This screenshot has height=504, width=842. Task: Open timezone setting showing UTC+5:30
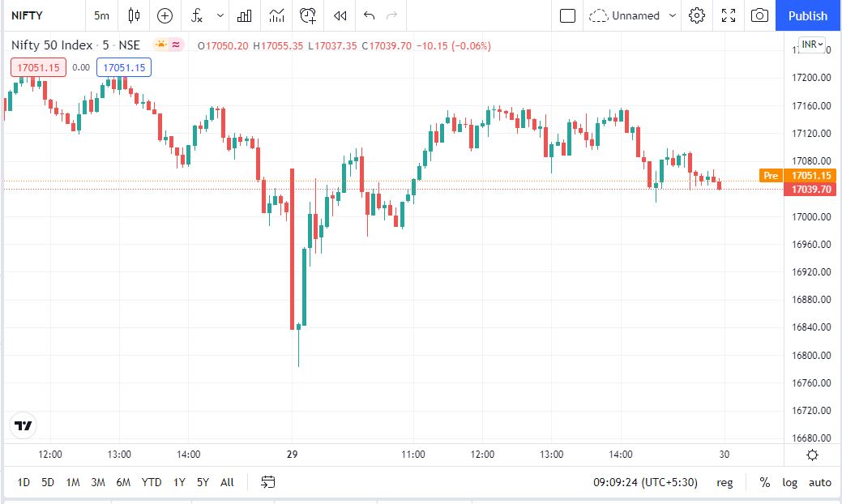tap(647, 482)
